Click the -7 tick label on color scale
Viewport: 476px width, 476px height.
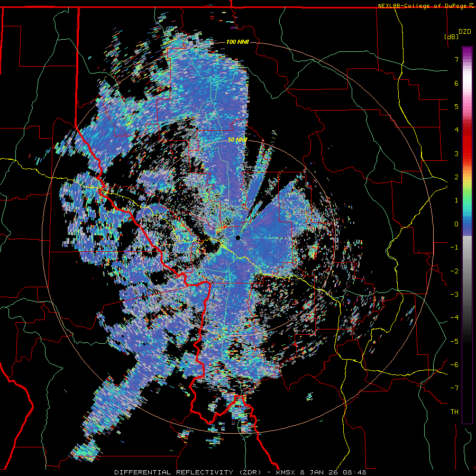click(454, 388)
